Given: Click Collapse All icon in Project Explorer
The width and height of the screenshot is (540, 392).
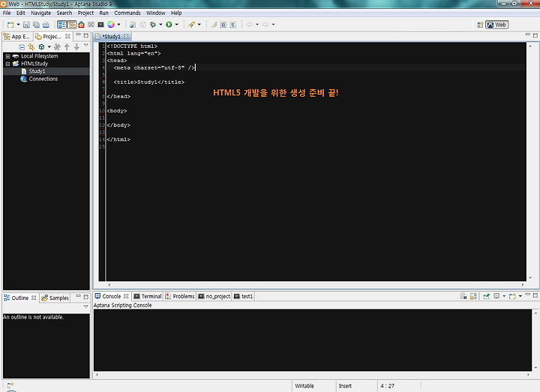Looking at the screenshot, I should (x=22, y=46).
